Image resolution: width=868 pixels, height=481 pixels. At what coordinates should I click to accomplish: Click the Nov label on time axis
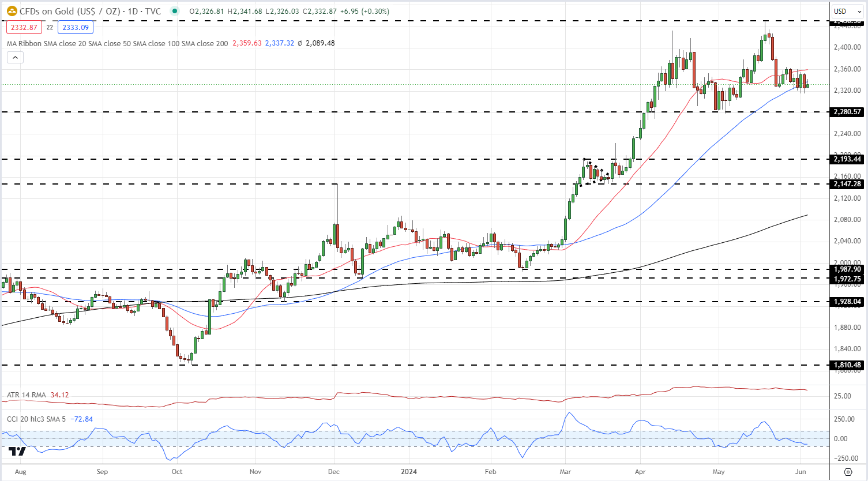[x=255, y=472]
